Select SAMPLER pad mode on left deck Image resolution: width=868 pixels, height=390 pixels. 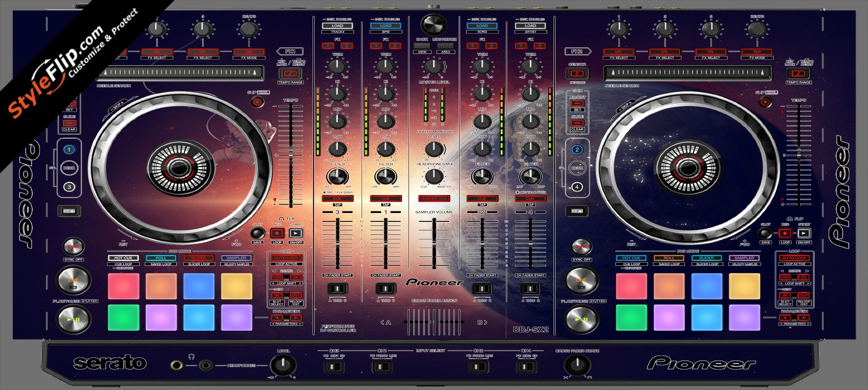pos(237,258)
